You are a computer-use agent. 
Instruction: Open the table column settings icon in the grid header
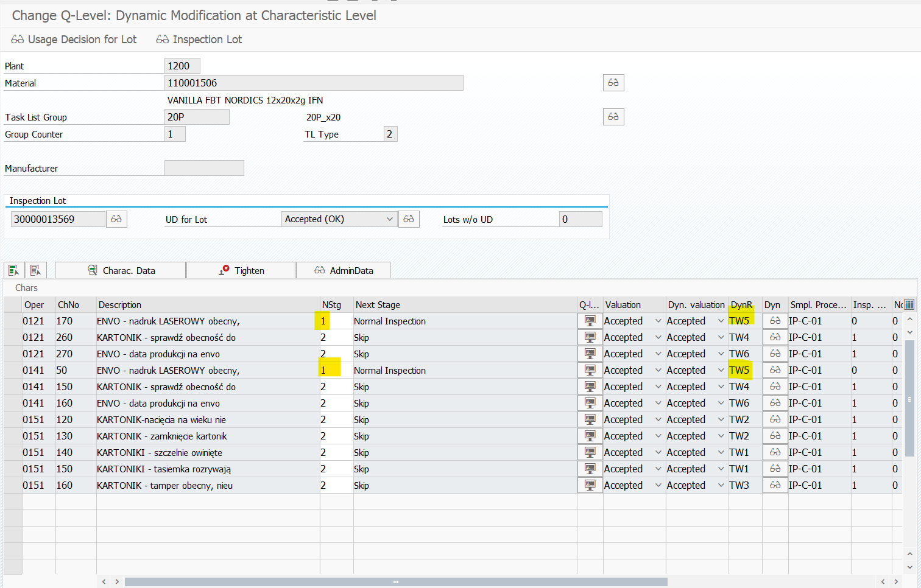(909, 304)
